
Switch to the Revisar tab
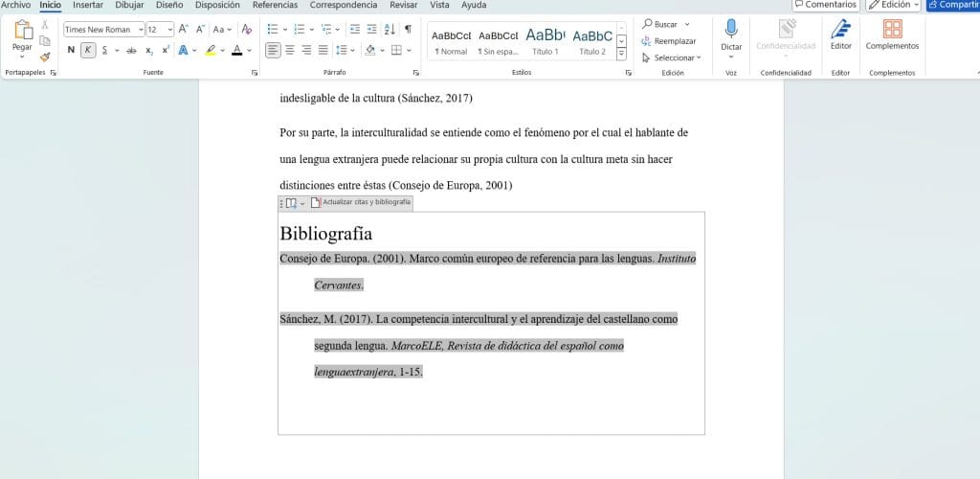[x=404, y=5]
